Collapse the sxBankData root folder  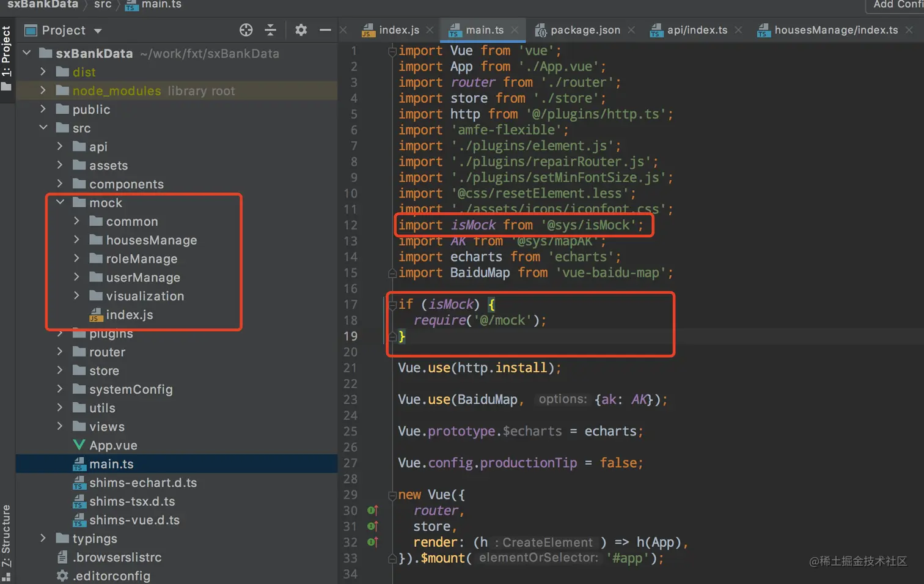27,53
